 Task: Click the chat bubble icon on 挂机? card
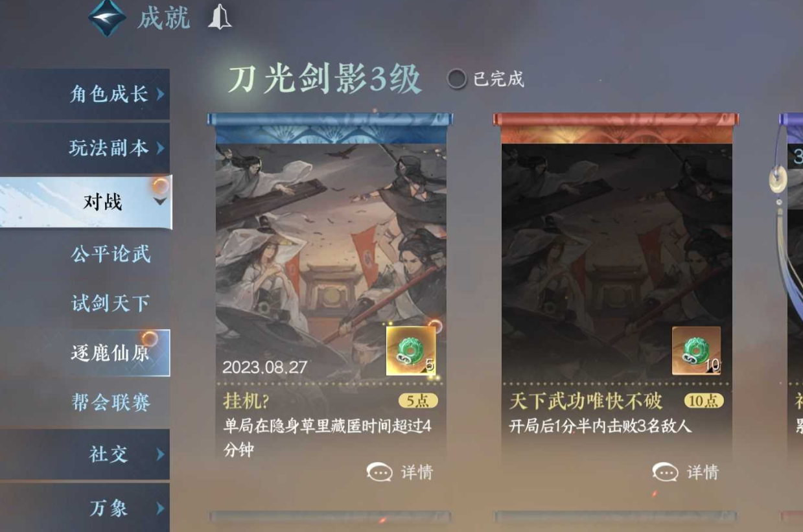point(380,472)
